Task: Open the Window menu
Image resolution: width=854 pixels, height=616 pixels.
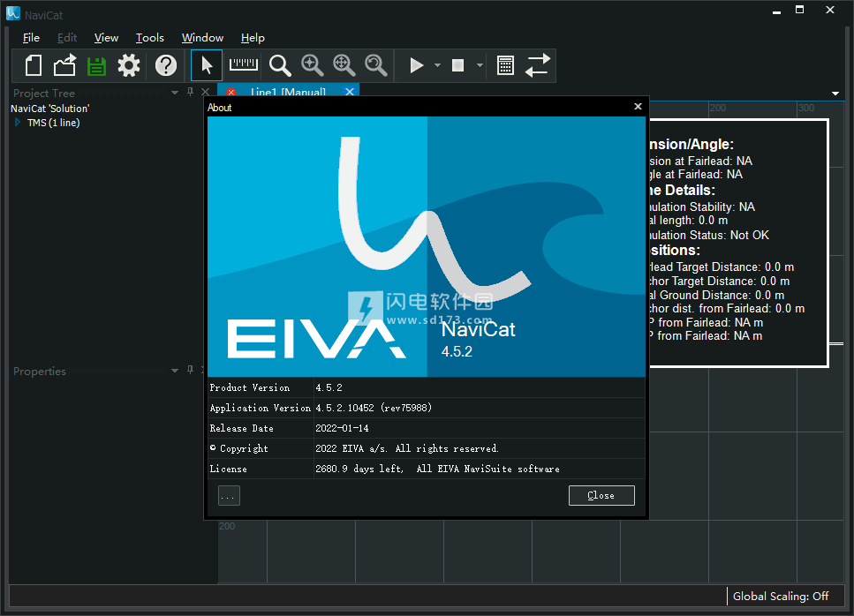Action: pyautogui.click(x=202, y=37)
